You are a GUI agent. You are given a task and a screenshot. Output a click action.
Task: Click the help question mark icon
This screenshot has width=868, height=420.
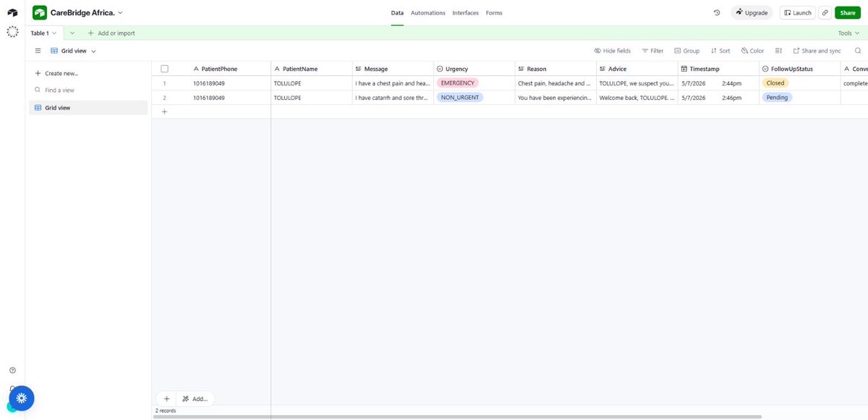click(x=12, y=370)
